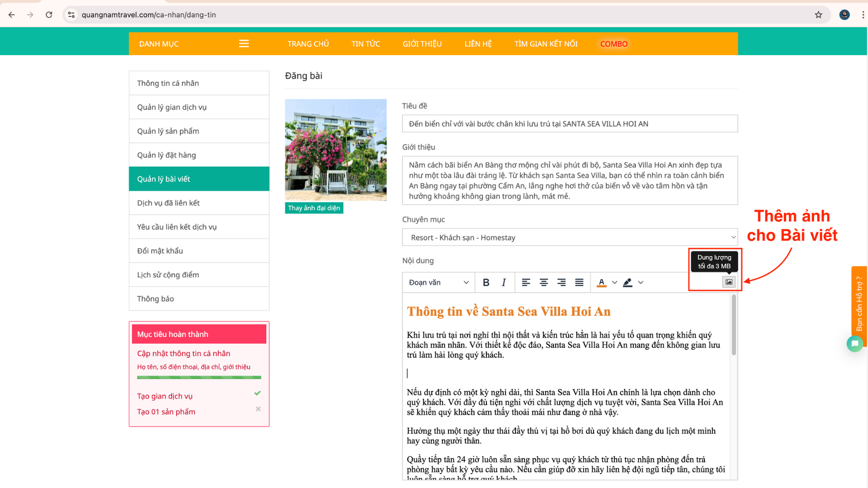Image resolution: width=868 pixels, height=488 pixels.
Task: Center align text in the editor
Action: [543, 282]
